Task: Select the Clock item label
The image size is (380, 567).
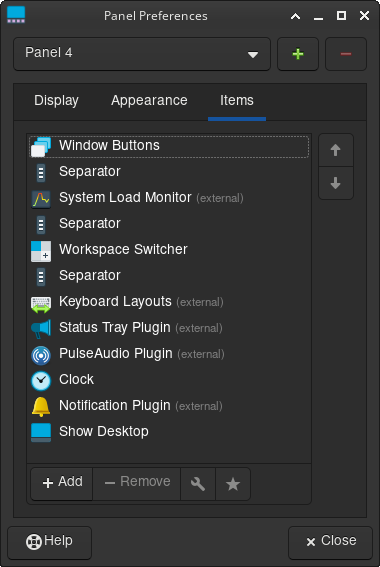Action: click(x=76, y=380)
